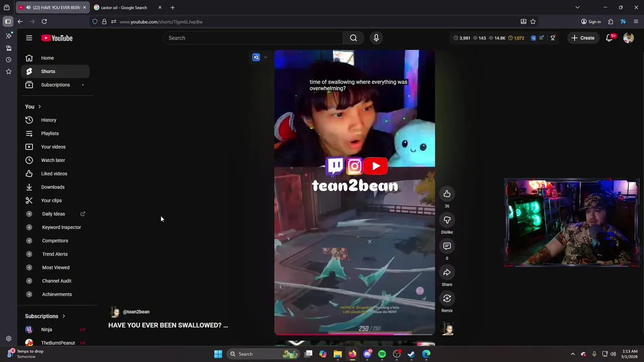Open account avatar menu in YouTube header
The height and width of the screenshot is (362, 644).
point(628,38)
